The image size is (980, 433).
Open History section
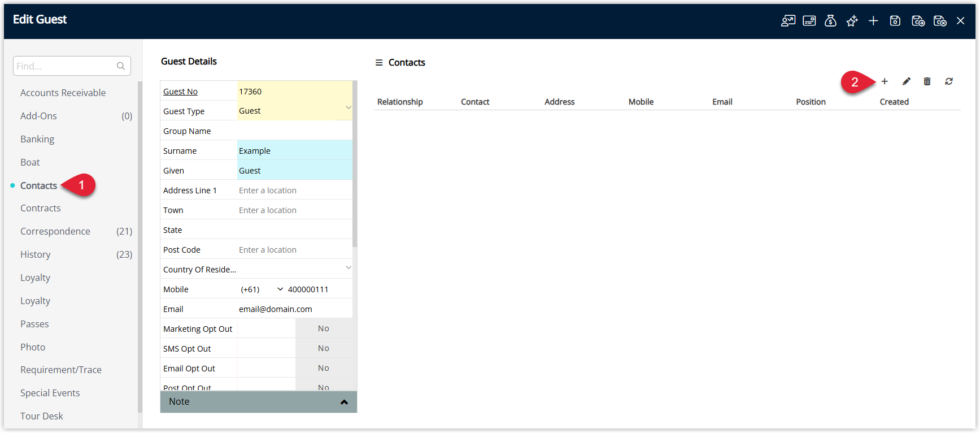click(x=35, y=254)
